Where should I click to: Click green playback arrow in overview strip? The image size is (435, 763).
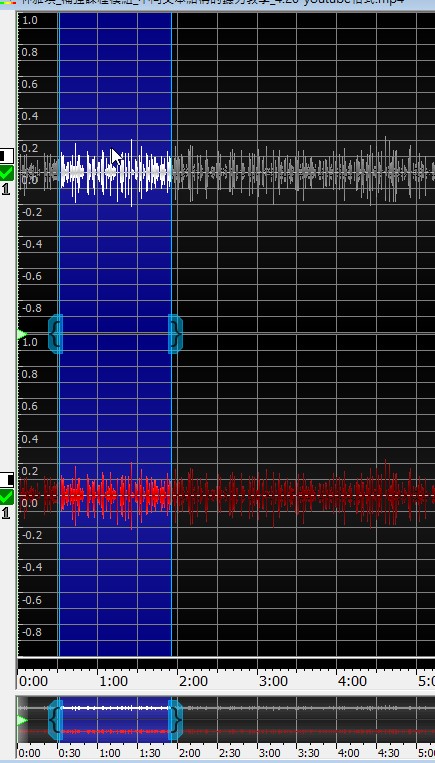pyautogui.click(x=22, y=720)
